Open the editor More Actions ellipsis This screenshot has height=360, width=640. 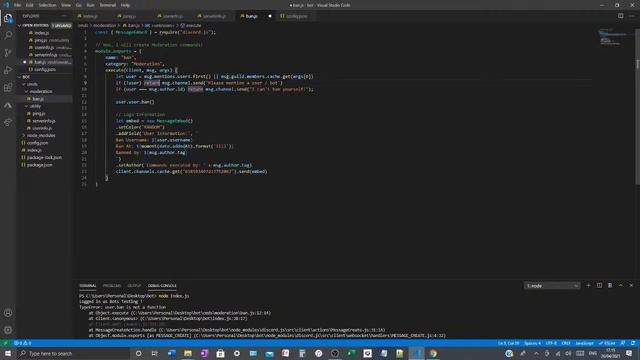(631, 16)
